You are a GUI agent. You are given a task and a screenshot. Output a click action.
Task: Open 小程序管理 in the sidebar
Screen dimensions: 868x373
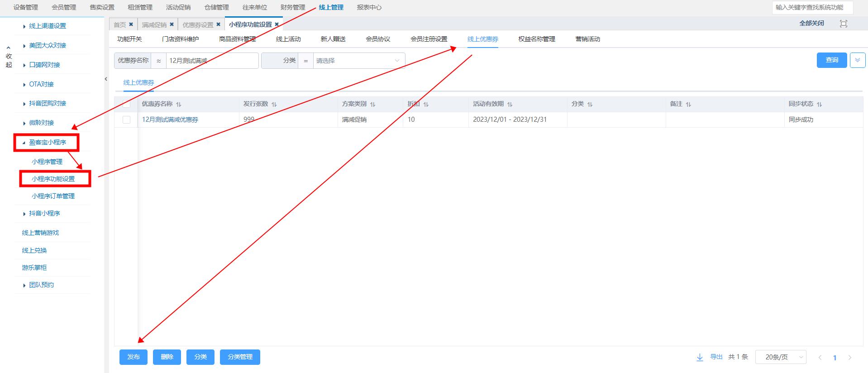47,162
